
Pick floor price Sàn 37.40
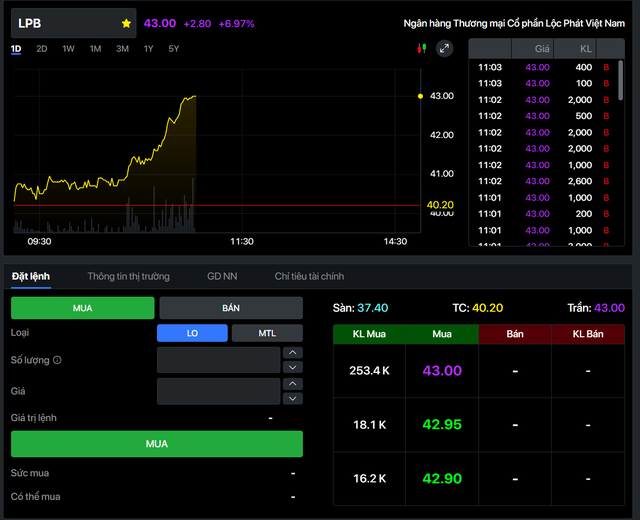point(360,308)
